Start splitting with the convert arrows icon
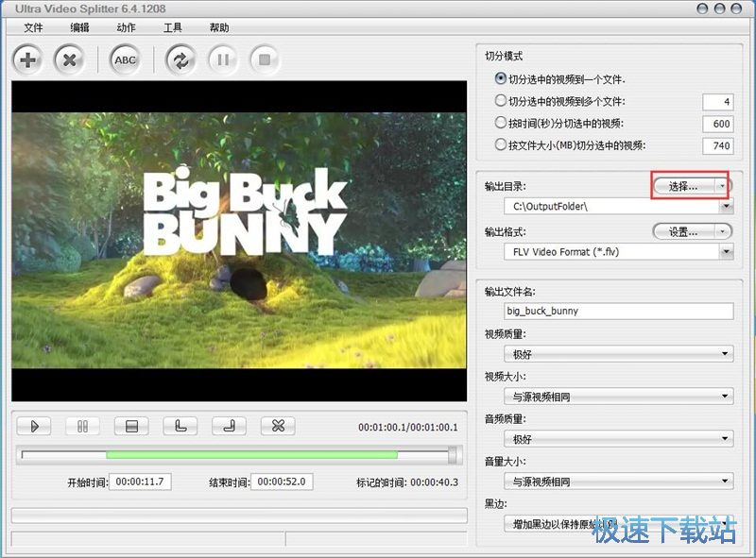 (x=180, y=59)
